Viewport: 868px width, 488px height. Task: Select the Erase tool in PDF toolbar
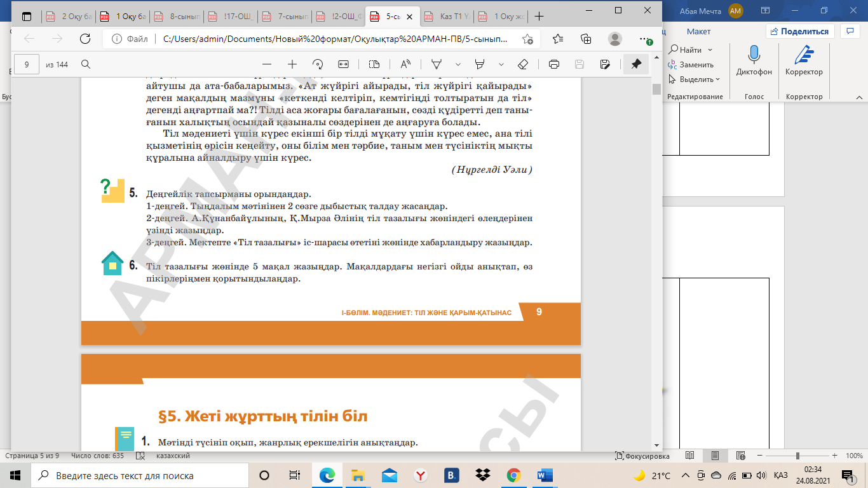(523, 64)
